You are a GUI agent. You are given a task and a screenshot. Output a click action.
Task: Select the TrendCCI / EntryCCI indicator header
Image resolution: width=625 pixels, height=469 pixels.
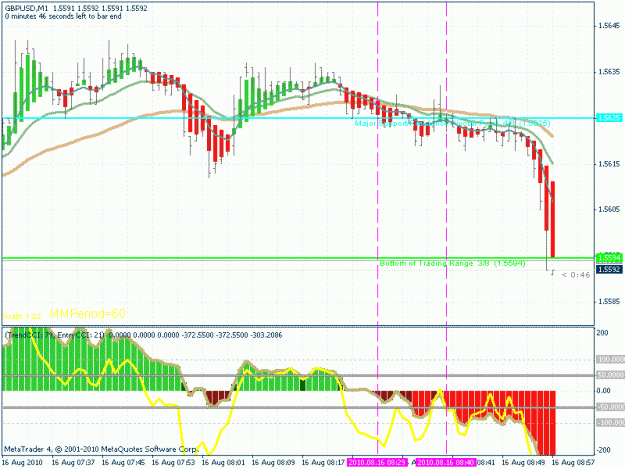coord(143,335)
